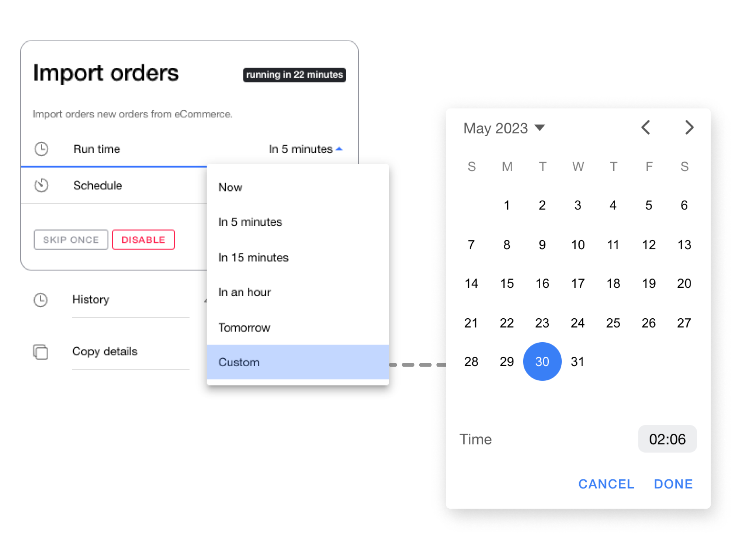This screenshot has height=554, width=756.
Task: Click SKIP ONCE to skip next run
Action: pyautogui.click(x=70, y=239)
